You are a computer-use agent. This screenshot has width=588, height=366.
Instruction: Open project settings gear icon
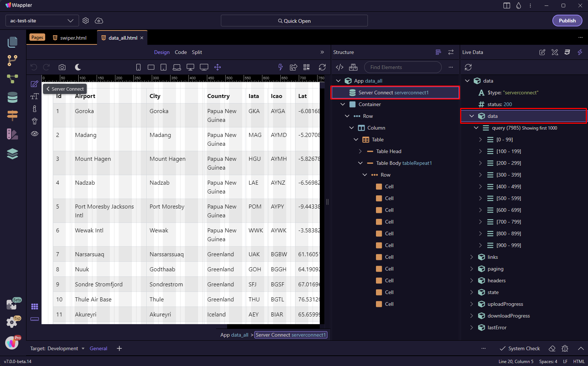pos(86,21)
